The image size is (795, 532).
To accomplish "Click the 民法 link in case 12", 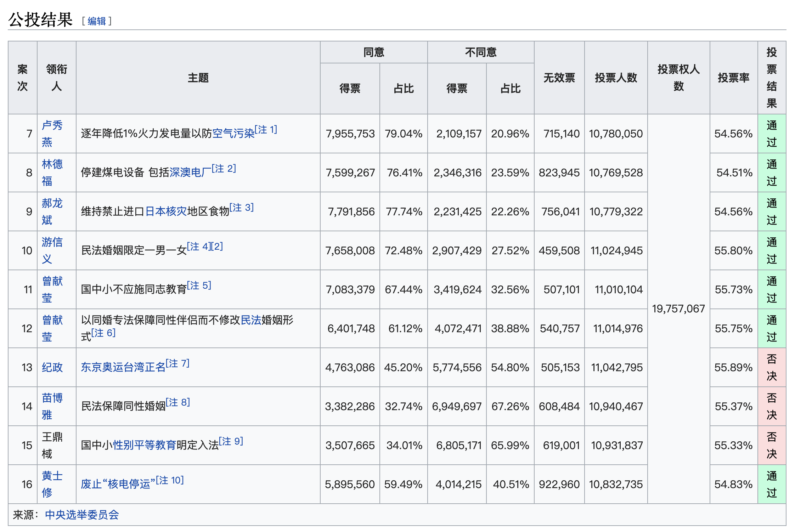I will click(250, 320).
